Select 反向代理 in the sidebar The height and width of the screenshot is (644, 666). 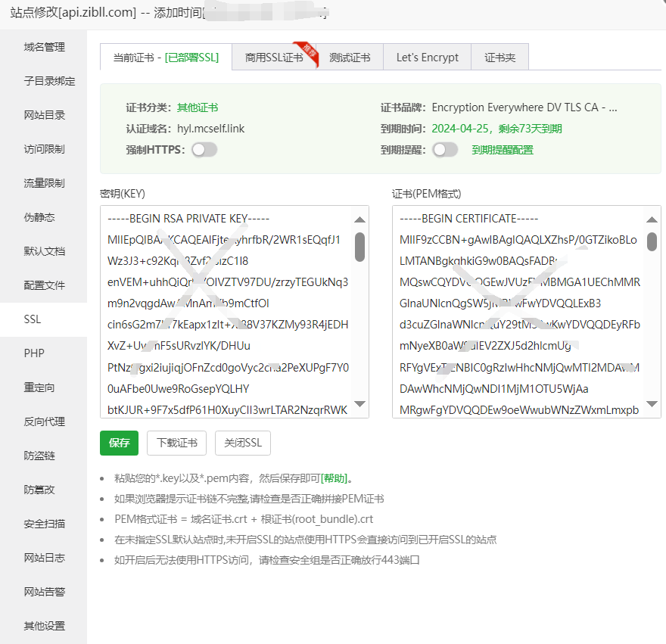click(x=44, y=422)
